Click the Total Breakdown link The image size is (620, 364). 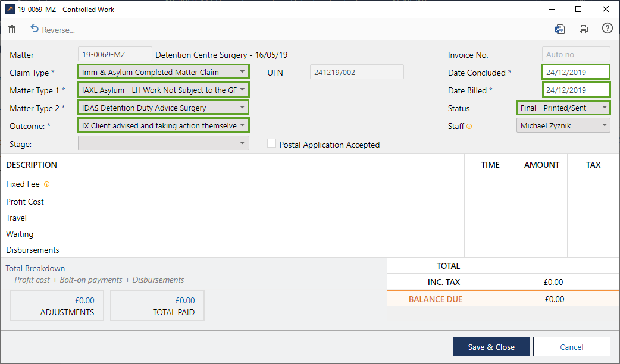click(x=36, y=268)
